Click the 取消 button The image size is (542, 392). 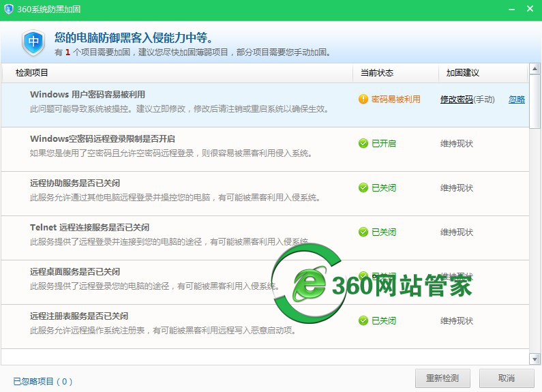point(507,378)
